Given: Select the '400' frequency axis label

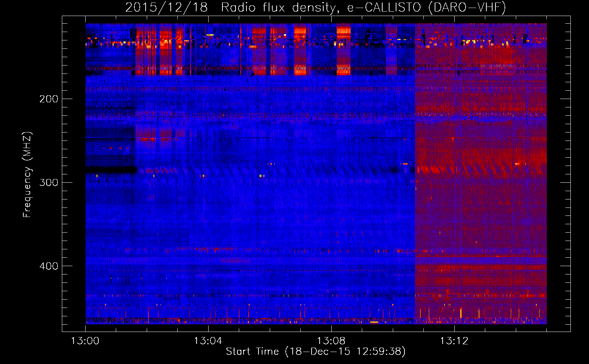Looking at the screenshot, I should point(48,266).
